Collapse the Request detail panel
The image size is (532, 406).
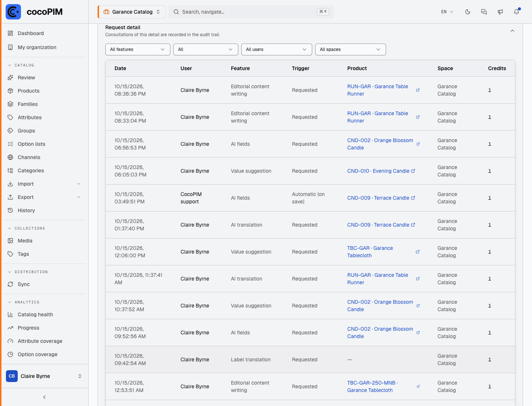point(512,31)
